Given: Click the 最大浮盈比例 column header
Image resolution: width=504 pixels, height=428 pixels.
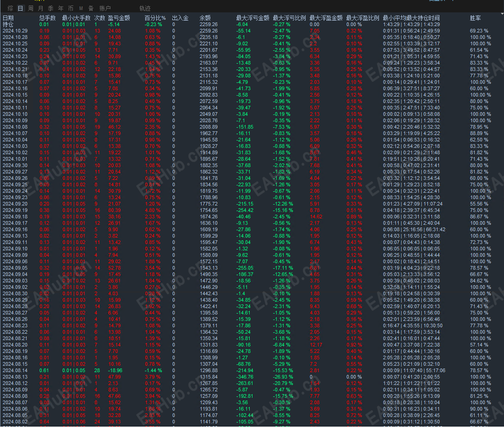Looking at the screenshot, I should pyautogui.click(x=362, y=18).
